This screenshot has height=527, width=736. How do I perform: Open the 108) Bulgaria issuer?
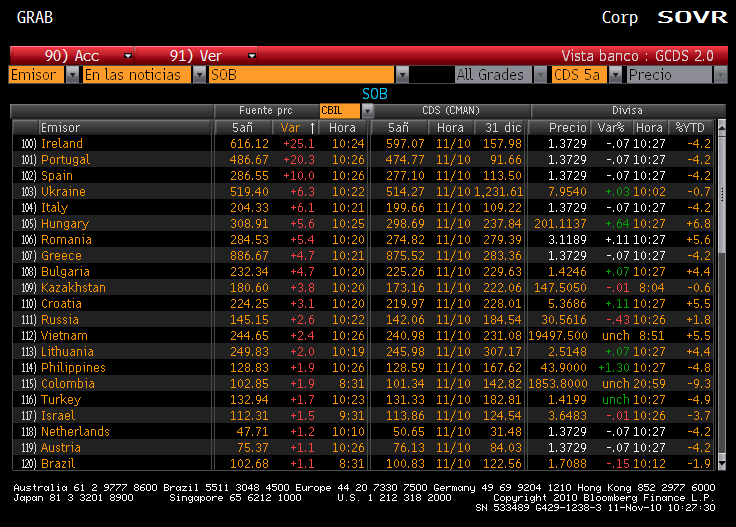tap(65, 272)
